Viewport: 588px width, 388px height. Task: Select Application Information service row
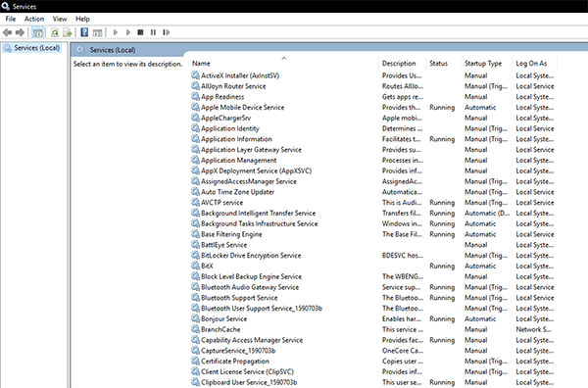[236, 139]
